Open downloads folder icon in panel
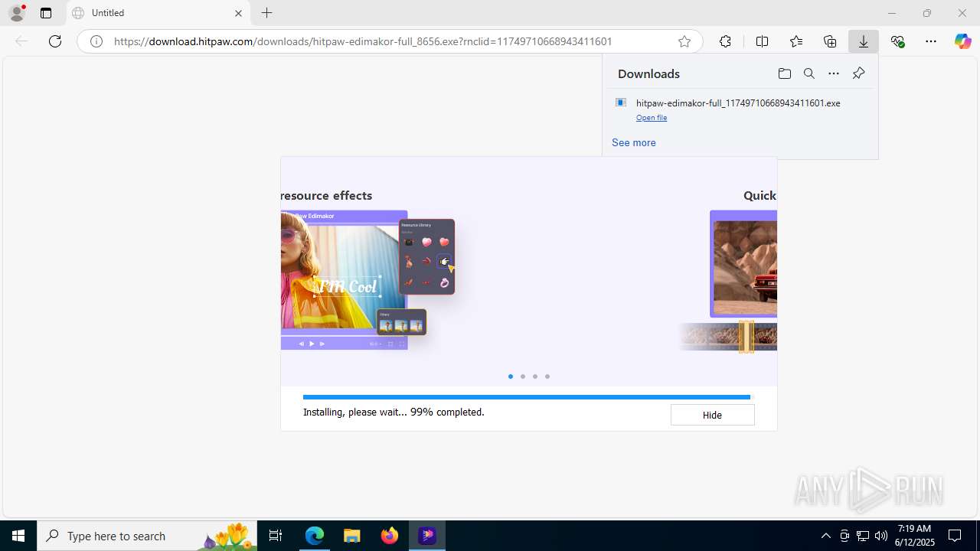The width and height of the screenshot is (980, 551). click(784, 73)
